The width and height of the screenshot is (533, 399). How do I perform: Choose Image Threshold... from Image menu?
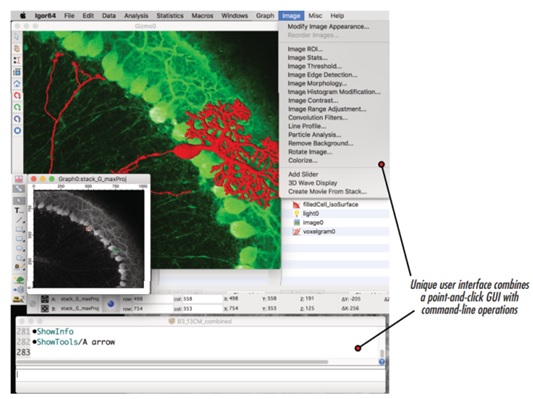tap(315, 66)
